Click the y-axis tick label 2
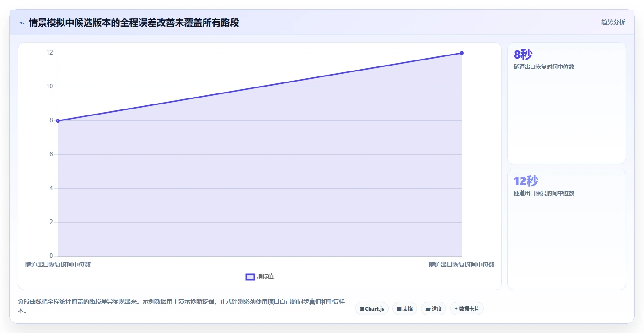Image resolution: width=644 pixels, height=333 pixels. pos(51,222)
